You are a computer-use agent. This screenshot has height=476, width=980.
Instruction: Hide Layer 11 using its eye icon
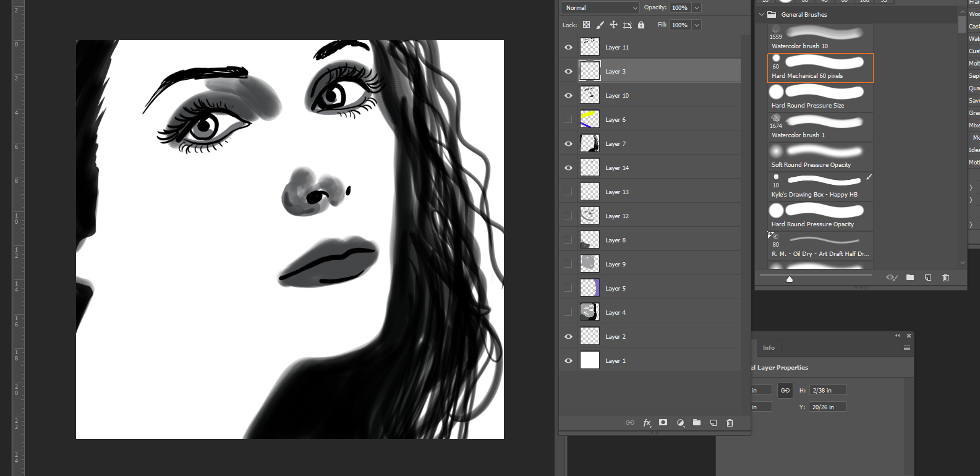tap(568, 48)
